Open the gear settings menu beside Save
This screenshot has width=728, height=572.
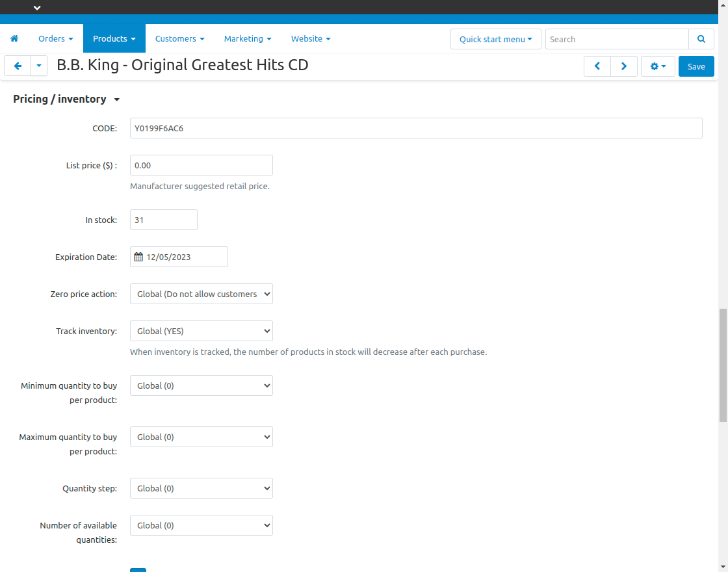pyautogui.click(x=658, y=66)
